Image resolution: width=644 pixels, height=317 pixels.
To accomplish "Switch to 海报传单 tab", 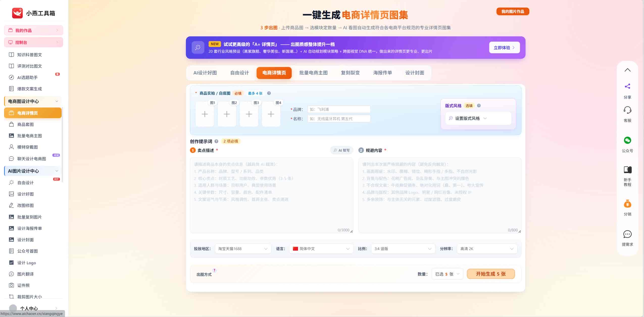I will (x=382, y=73).
